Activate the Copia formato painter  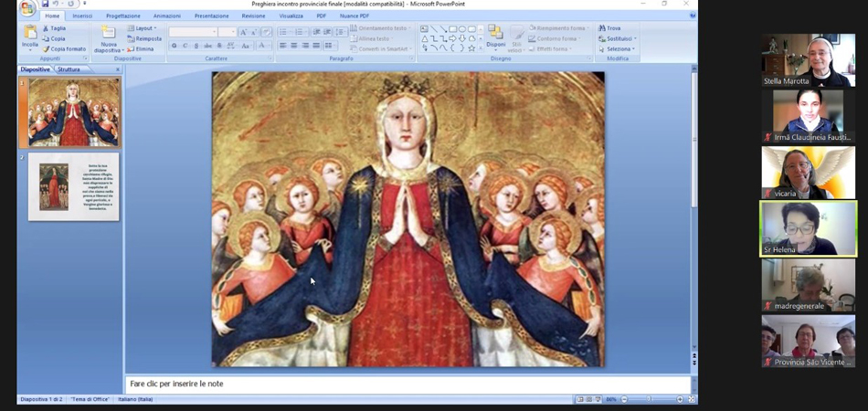64,48
